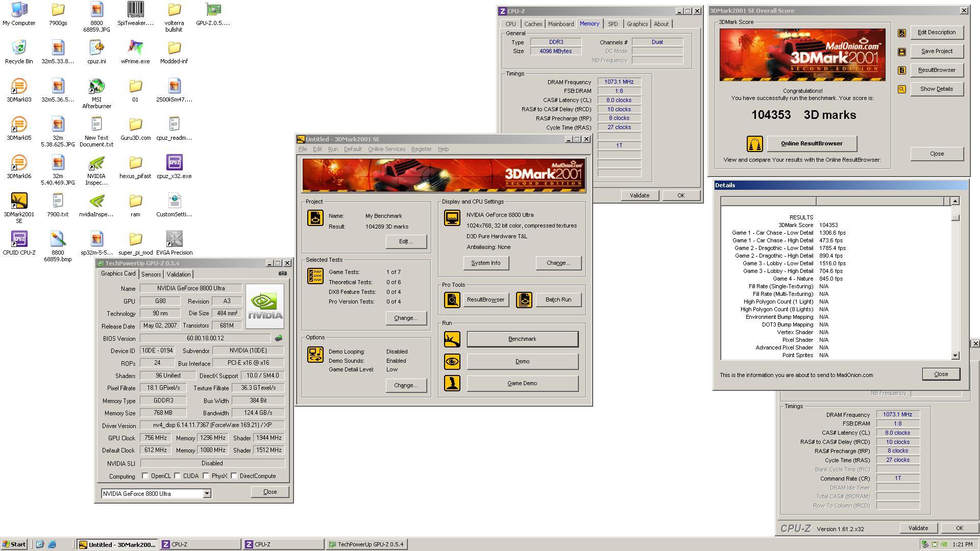The height and width of the screenshot is (551, 980).
Task: Select the Guru3D.com folder icon
Action: 135,129
